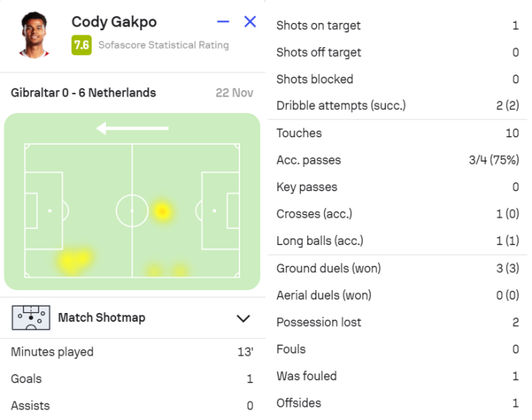This screenshot has width=532, height=420.
Task: Click the heatmap direction arrow
Action: pos(132,128)
